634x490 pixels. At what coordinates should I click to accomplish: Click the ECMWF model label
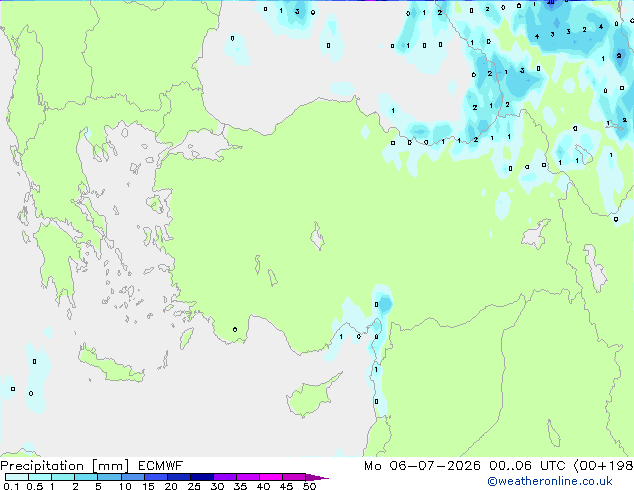[x=161, y=466]
